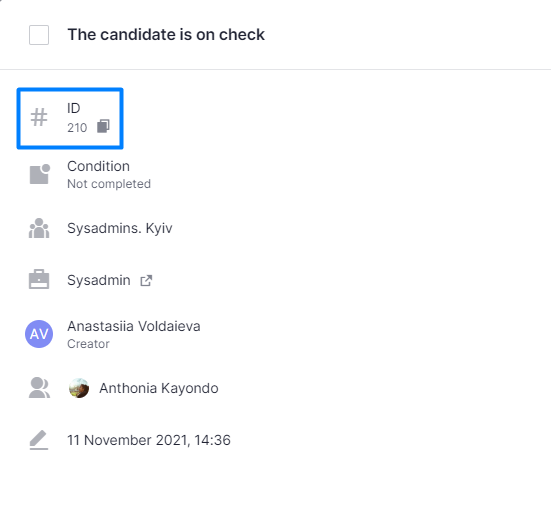Select Anthonia Kayondo assignee name
551x511 pixels.
pos(159,388)
